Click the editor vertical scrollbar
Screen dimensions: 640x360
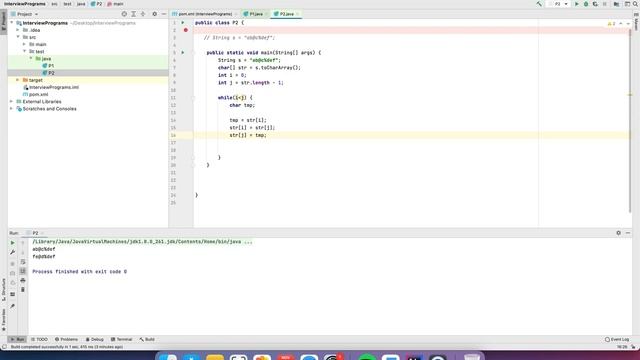click(x=630, y=120)
